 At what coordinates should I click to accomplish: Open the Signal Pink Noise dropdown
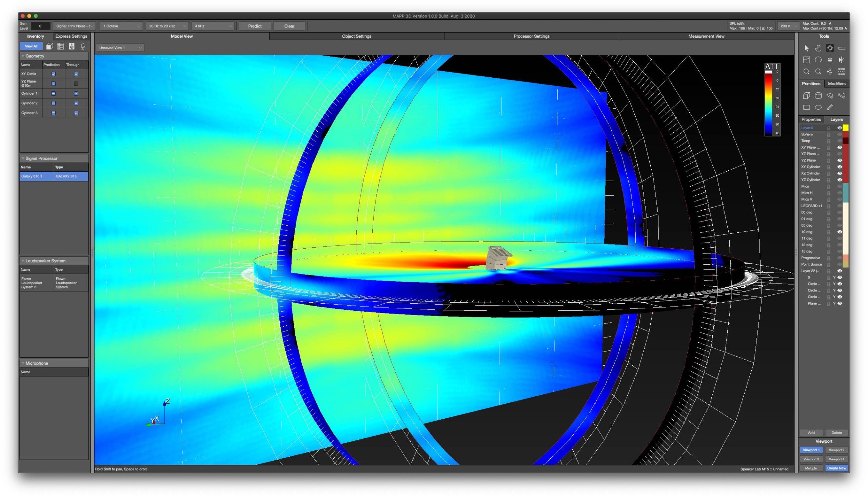[74, 26]
